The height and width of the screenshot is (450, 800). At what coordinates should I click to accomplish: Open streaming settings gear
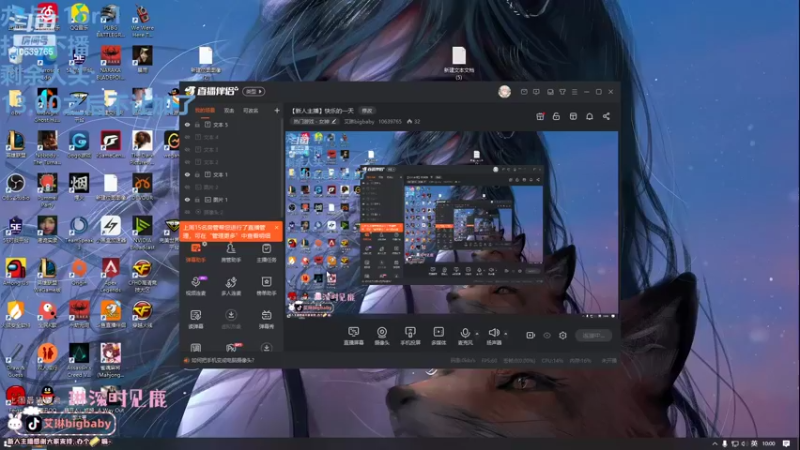pyautogui.click(x=563, y=335)
